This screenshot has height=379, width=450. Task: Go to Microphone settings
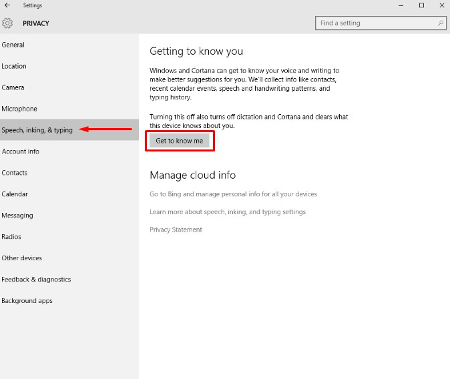point(69,109)
